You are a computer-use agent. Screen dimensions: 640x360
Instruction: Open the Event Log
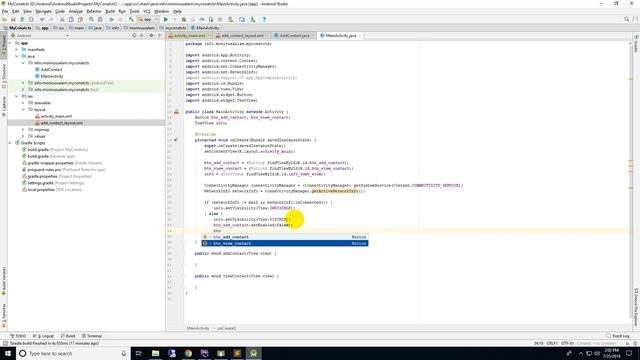(618, 336)
